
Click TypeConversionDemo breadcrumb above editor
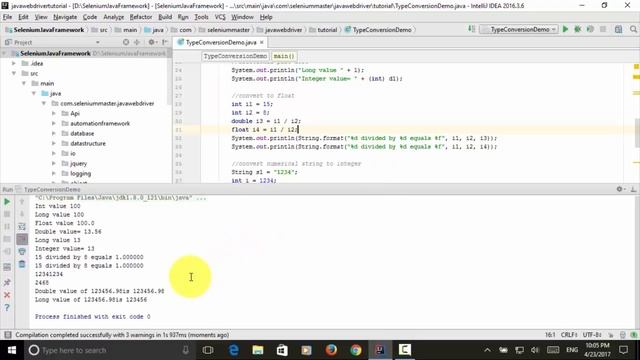click(x=235, y=56)
